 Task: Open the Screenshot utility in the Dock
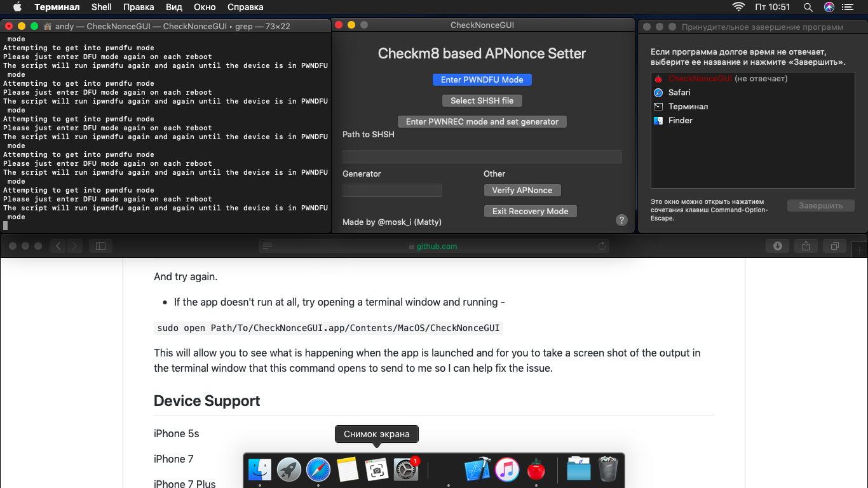377,470
